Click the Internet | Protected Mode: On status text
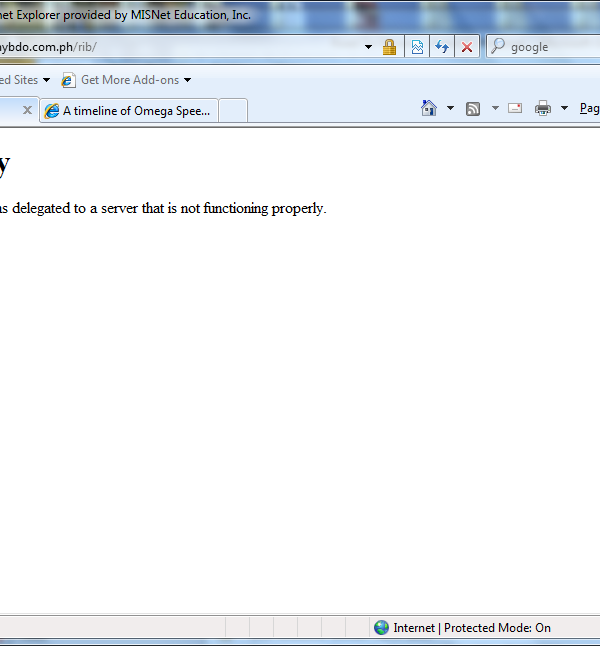This screenshot has width=600, height=646. pyautogui.click(x=472, y=628)
